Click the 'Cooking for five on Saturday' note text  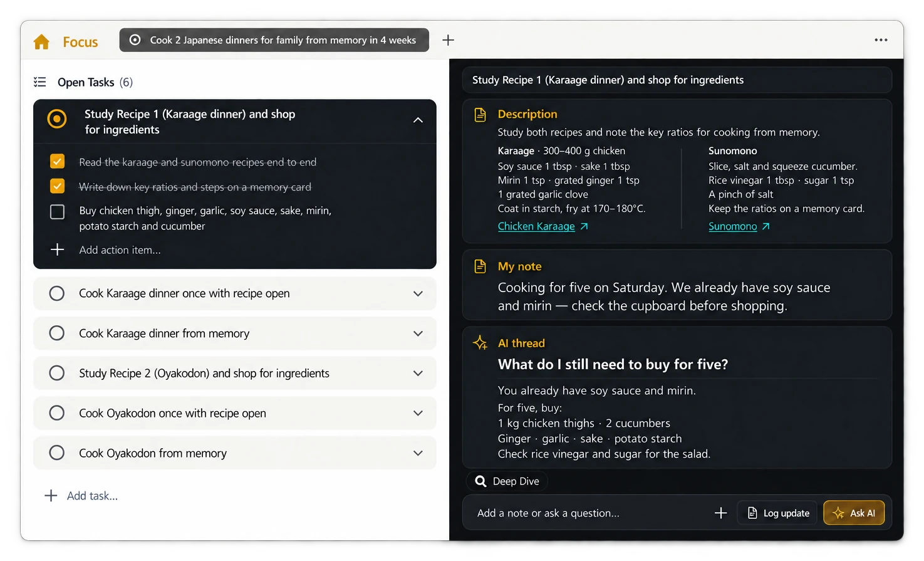coord(664,296)
